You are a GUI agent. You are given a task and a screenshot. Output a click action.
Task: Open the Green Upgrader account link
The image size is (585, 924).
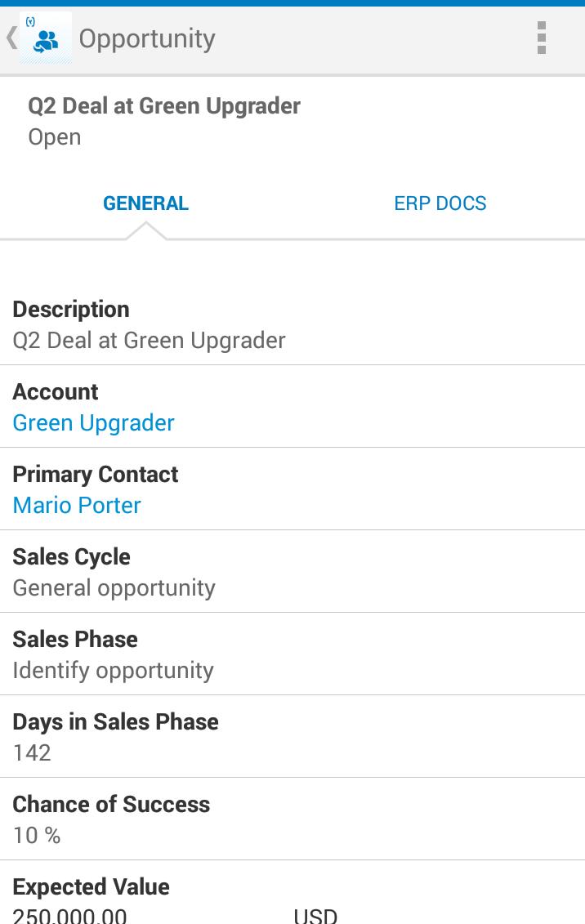tap(93, 423)
